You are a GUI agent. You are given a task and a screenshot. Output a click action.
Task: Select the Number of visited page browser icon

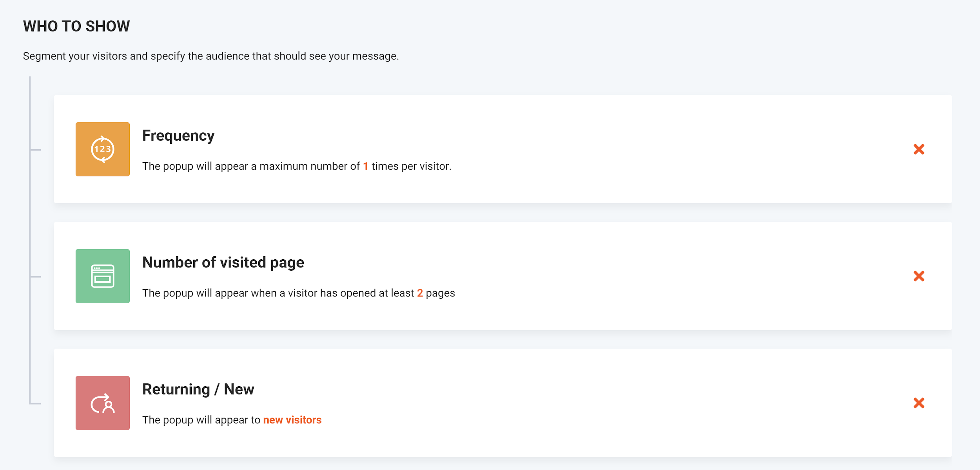coord(102,276)
